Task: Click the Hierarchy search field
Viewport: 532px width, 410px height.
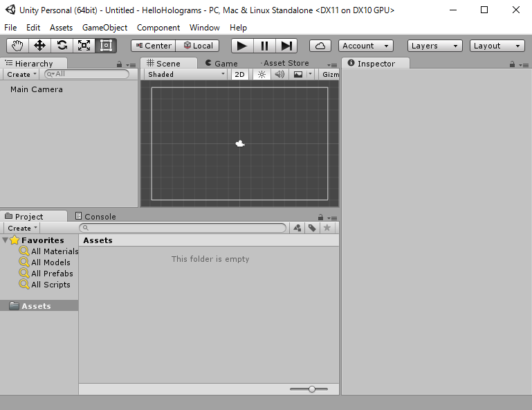Action: (87, 74)
